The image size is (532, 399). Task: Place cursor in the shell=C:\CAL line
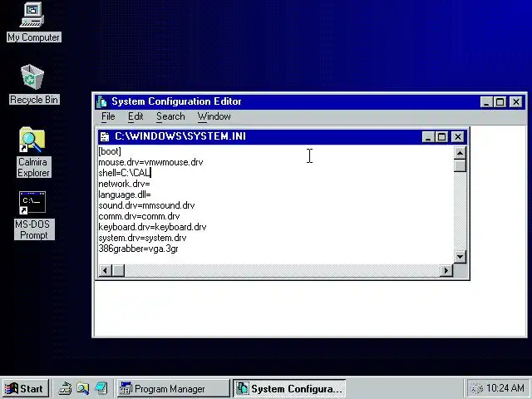(x=124, y=173)
